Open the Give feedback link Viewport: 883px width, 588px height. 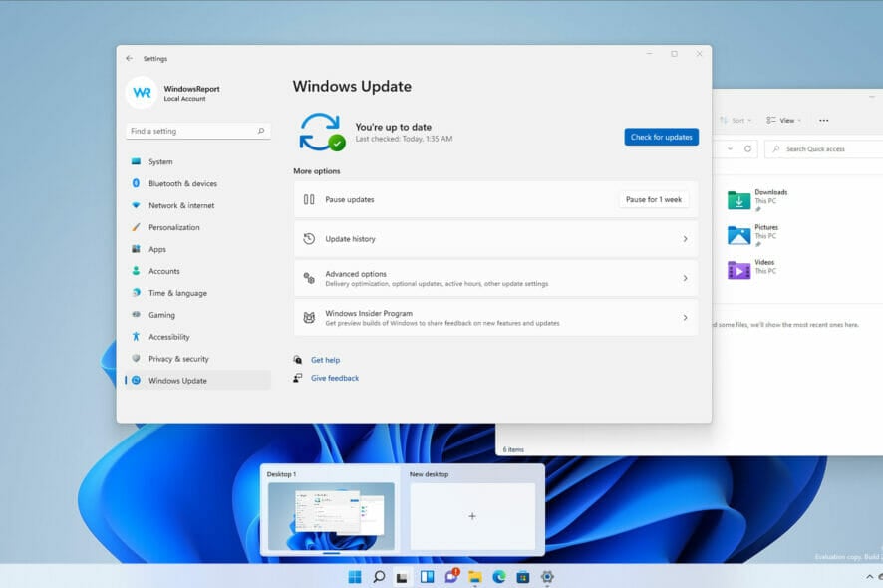pos(337,377)
